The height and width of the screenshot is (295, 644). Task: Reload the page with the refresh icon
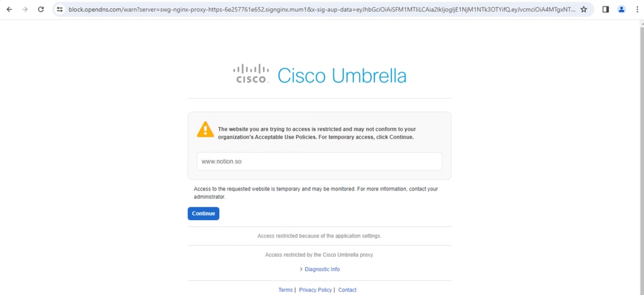click(41, 9)
